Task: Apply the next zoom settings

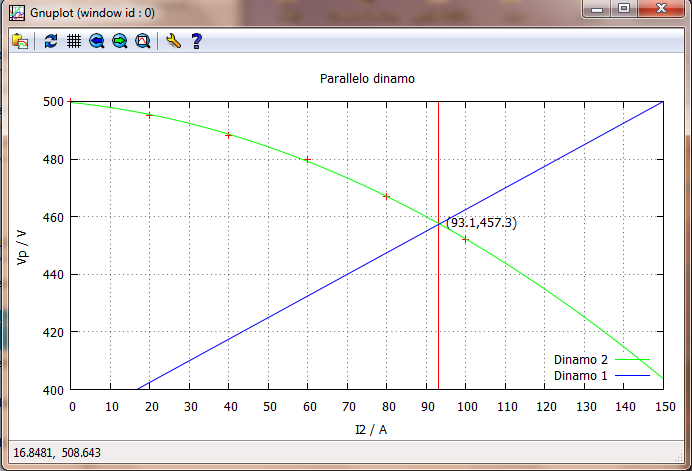Action: pyautogui.click(x=120, y=41)
